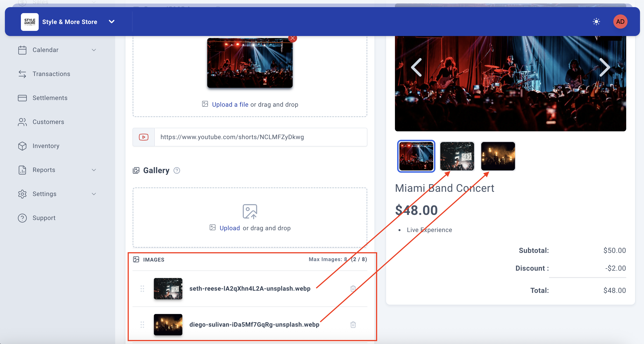Open the Transactions sidebar item
This screenshot has width=644, height=344.
coord(51,74)
